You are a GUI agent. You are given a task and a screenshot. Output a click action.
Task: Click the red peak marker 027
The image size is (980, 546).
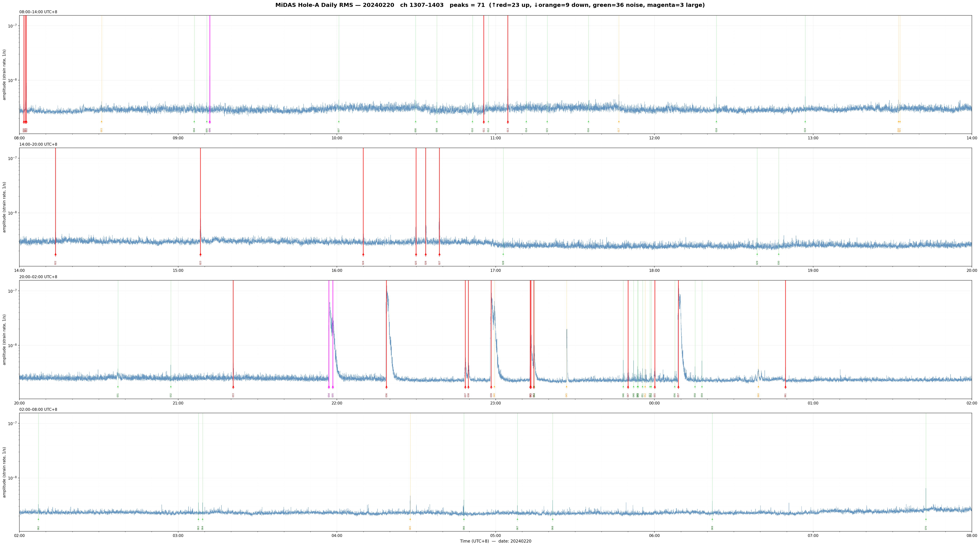click(439, 254)
